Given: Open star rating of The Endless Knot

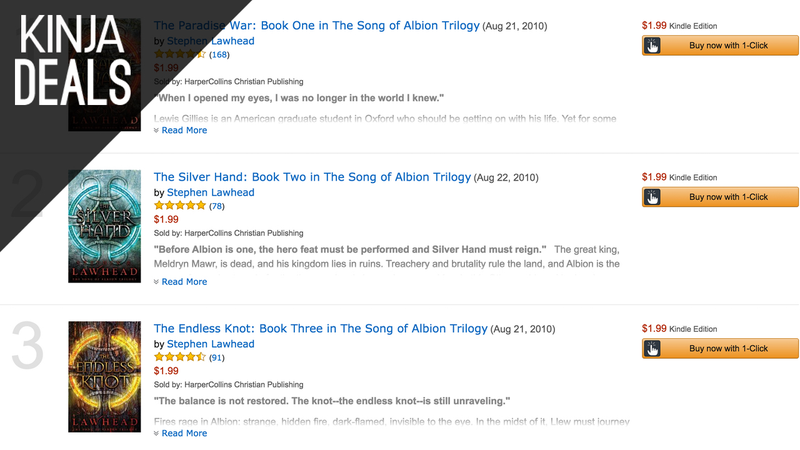Looking at the screenshot, I should (x=180, y=357).
